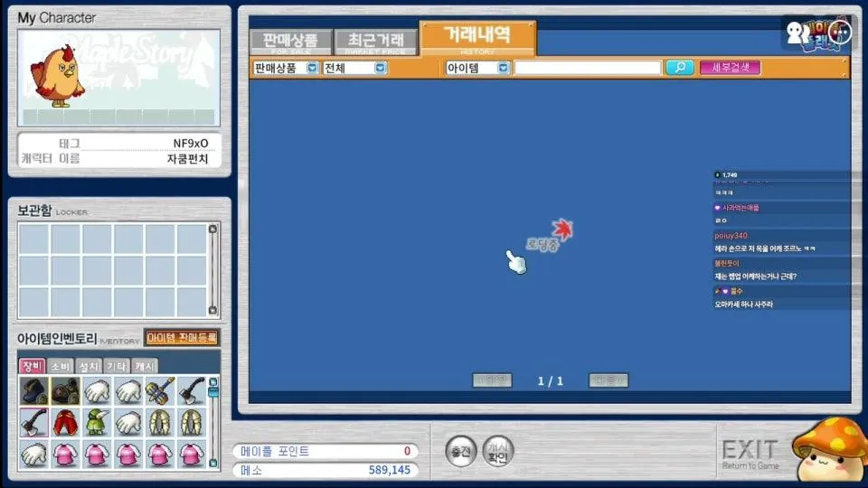Open the 아이템 search-type dropdown
The image size is (868, 488).
coord(504,68)
